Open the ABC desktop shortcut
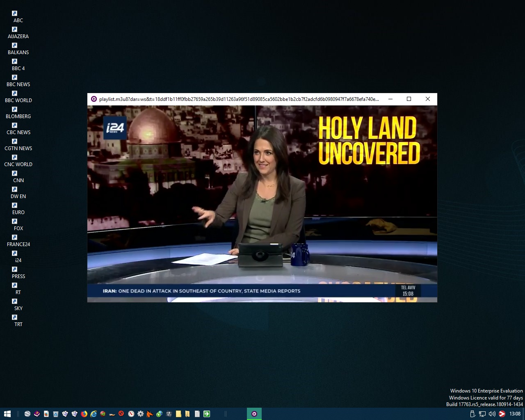 point(18,17)
